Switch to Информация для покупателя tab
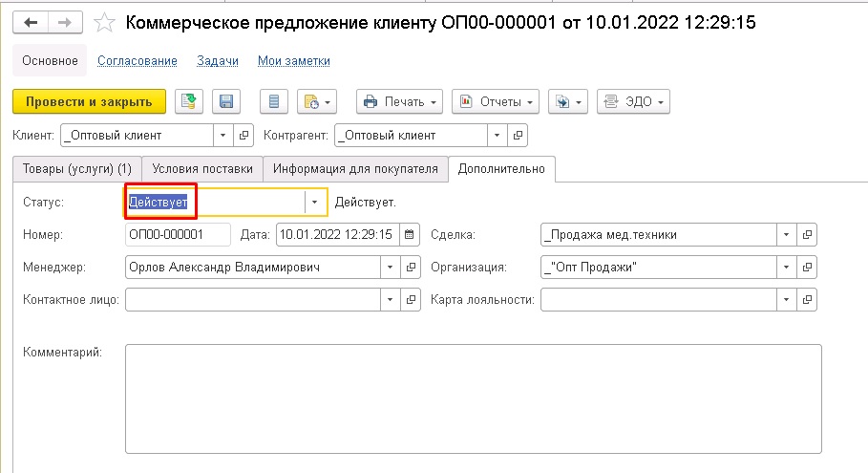 coord(355,169)
